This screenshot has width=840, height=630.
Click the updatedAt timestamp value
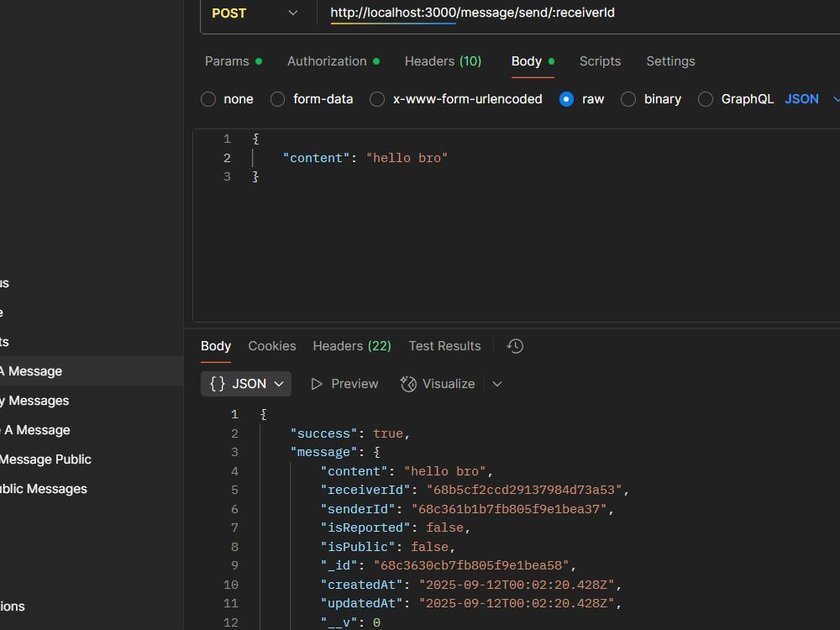(517, 603)
